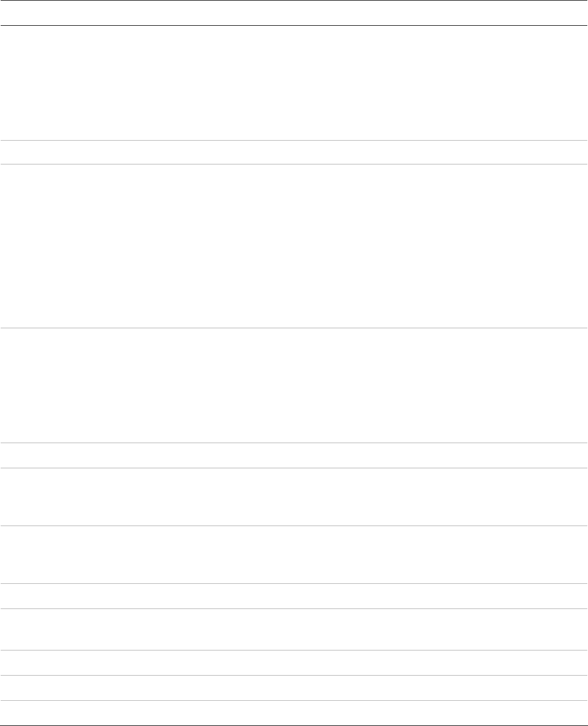The height and width of the screenshot is (726, 588).
Task: Select the first tall blank table row
Action: pos(294,83)
